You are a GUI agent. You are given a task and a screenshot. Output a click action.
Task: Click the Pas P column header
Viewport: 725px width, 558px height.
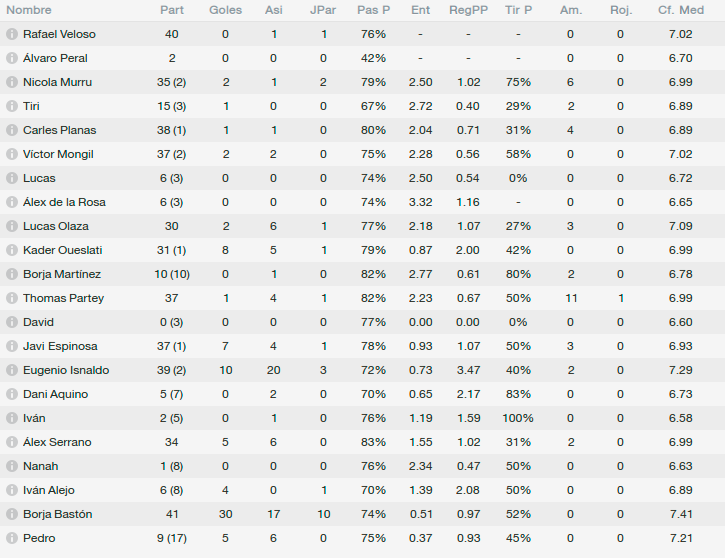[374, 10]
